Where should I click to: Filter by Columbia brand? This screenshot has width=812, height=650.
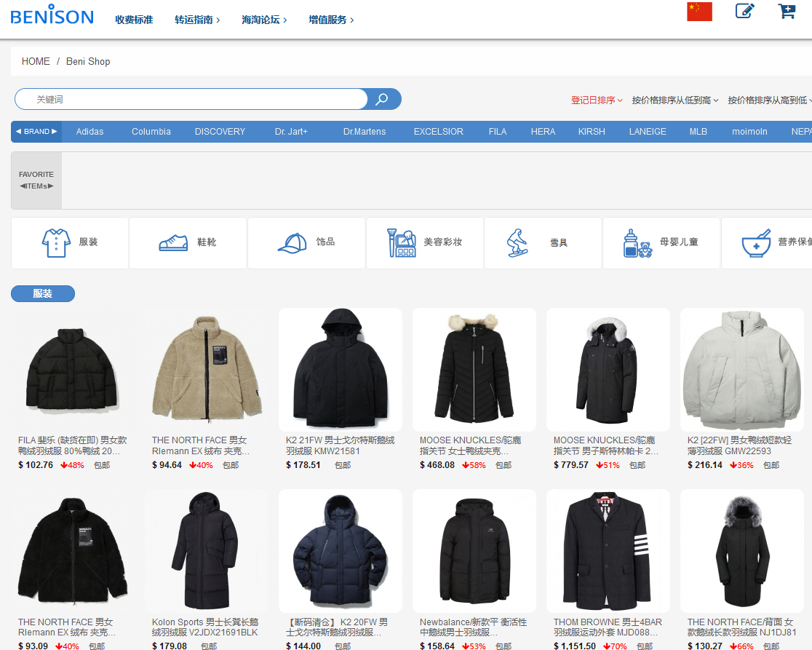pos(151,132)
